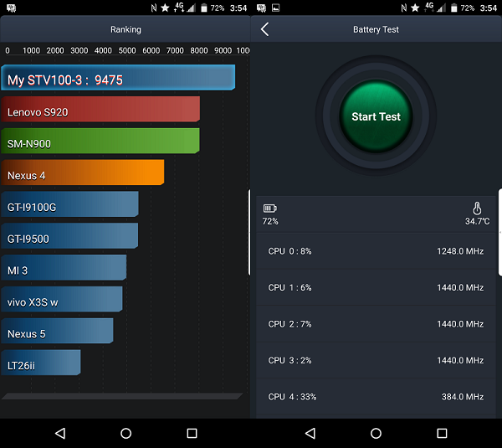The height and width of the screenshot is (448, 502).
Task: Tap the thermometer temperature icon
Action: (x=477, y=208)
